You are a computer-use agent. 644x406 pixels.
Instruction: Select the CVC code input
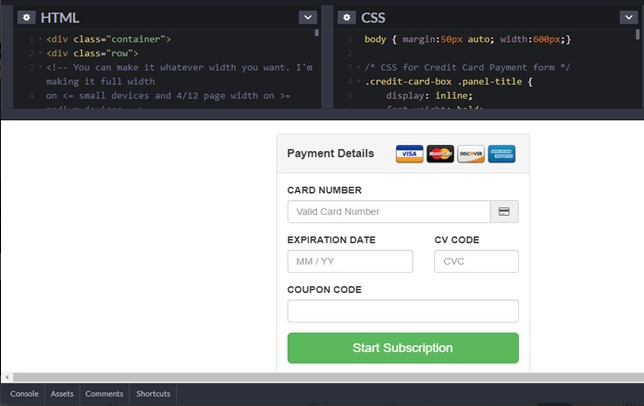coord(476,262)
